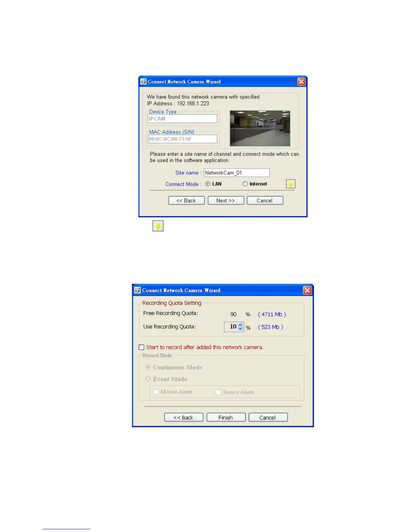Screen dimensions: 411x532
Task: Click the lightbulb hint icon beside Internet option
Action: click(x=291, y=184)
